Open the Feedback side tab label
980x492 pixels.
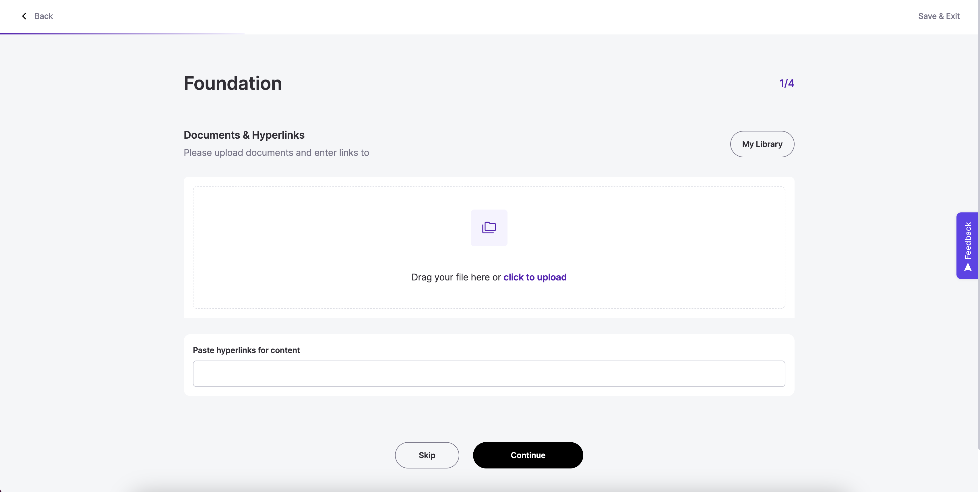(968, 241)
